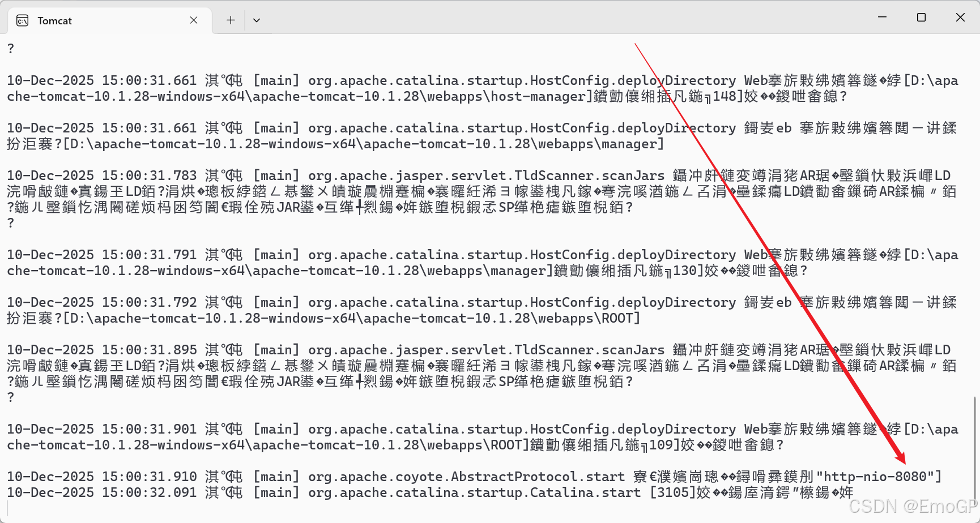The height and width of the screenshot is (523, 980).
Task: Click the 15:00:32.091 timestamp
Action: tap(149, 492)
